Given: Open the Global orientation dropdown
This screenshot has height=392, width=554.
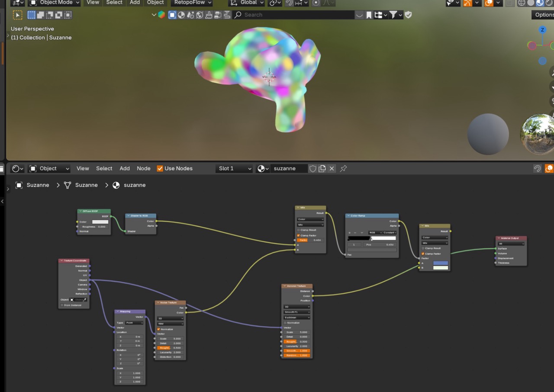Looking at the screenshot, I should 247,3.
